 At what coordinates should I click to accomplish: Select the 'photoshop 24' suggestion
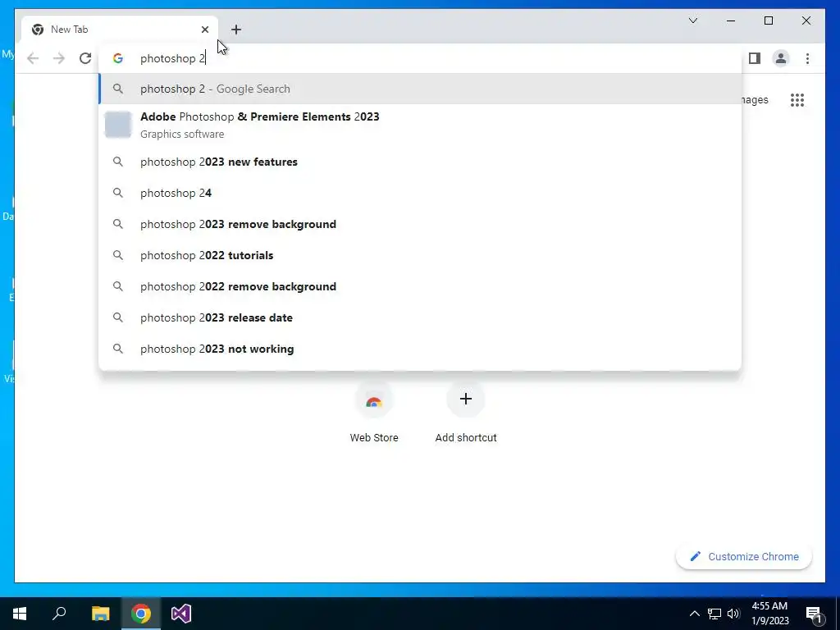pos(421,193)
